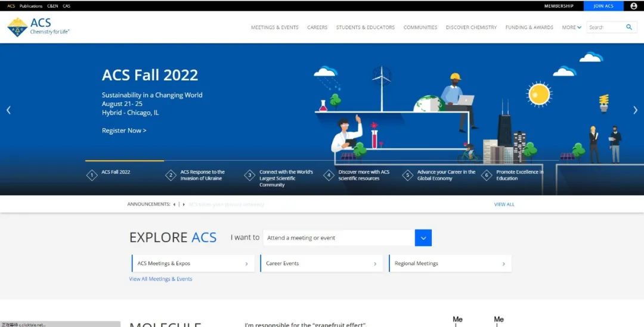
Task: Expand the MORE navigation dropdown
Action: point(571,27)
